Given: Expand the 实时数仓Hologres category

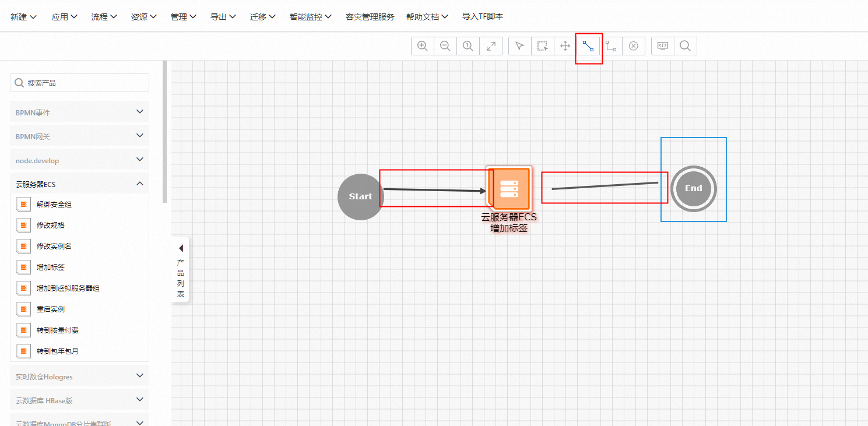Looking at the screenshot, I should click(x=79, y=376).
